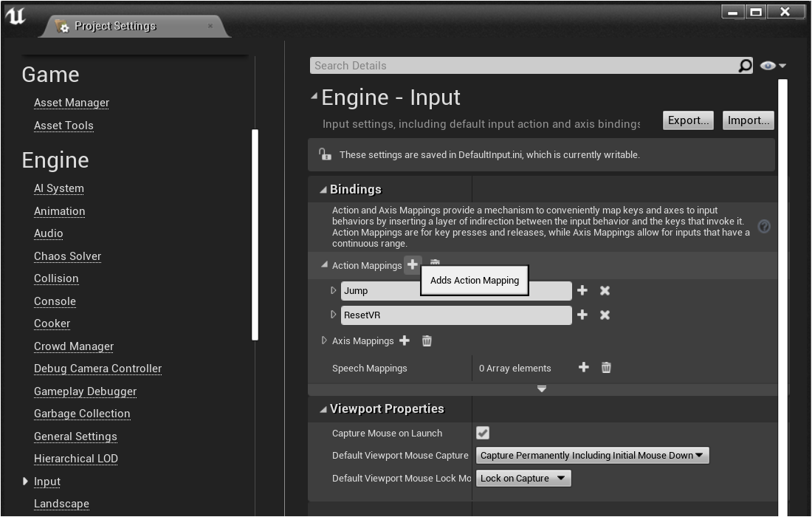The image size is (812, 517).
Task: Click the Import... button
Action: [x=749, y=120]
